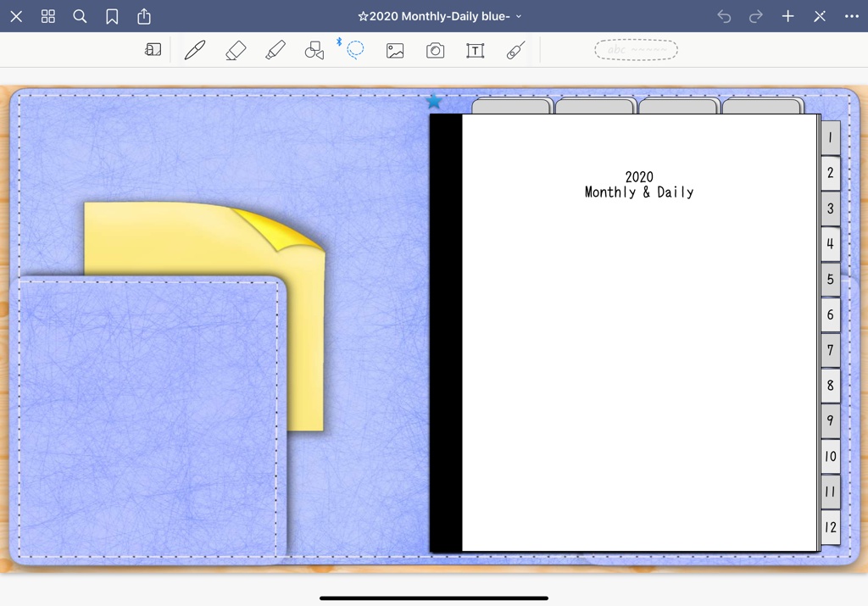The width and height of the screenshot is (868, 606).
Task: Jump to month tab 12
Action: 831,527
